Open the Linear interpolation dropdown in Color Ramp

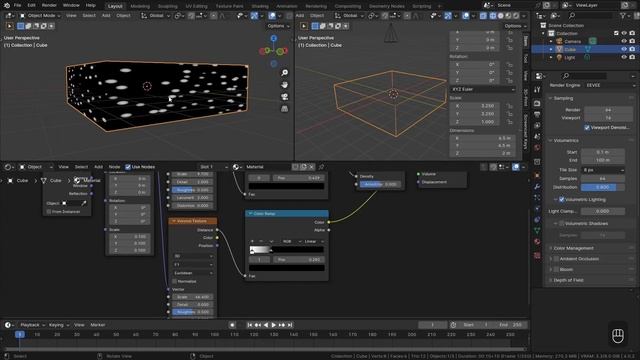coord(313,242)
